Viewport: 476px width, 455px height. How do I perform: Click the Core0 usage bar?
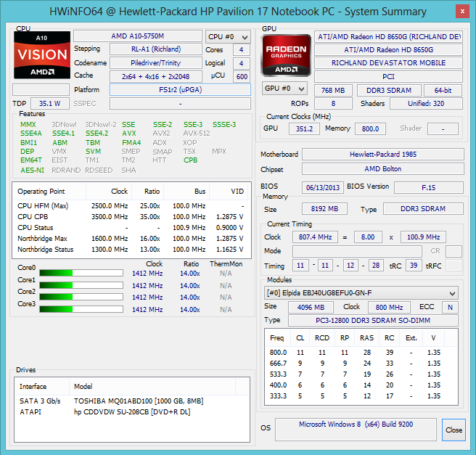click(81, 273)
